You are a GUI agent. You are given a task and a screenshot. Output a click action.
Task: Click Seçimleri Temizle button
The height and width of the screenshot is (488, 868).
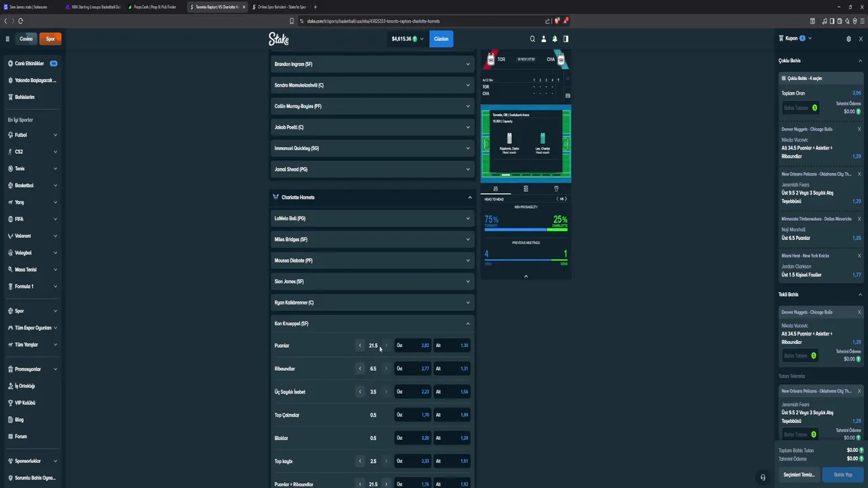[799, 474]
